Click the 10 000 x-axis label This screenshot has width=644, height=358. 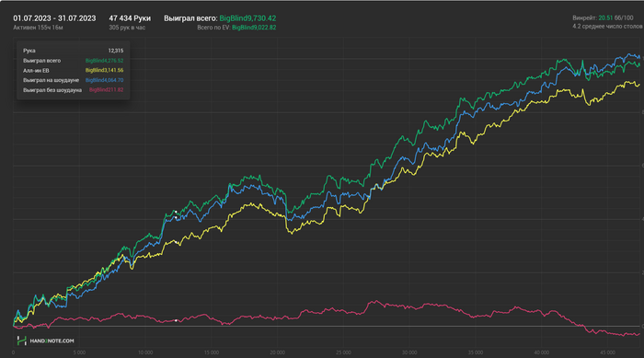point(145,352)
